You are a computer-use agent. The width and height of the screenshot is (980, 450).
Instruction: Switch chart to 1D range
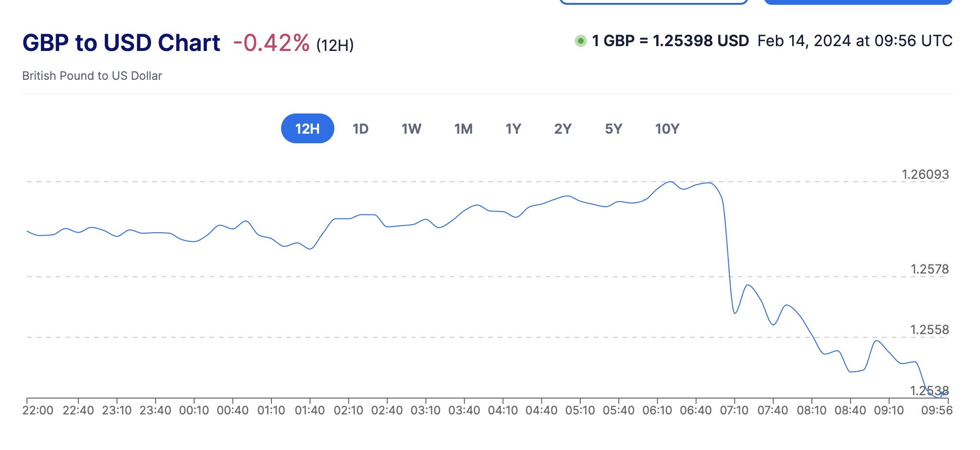point(360,129)
